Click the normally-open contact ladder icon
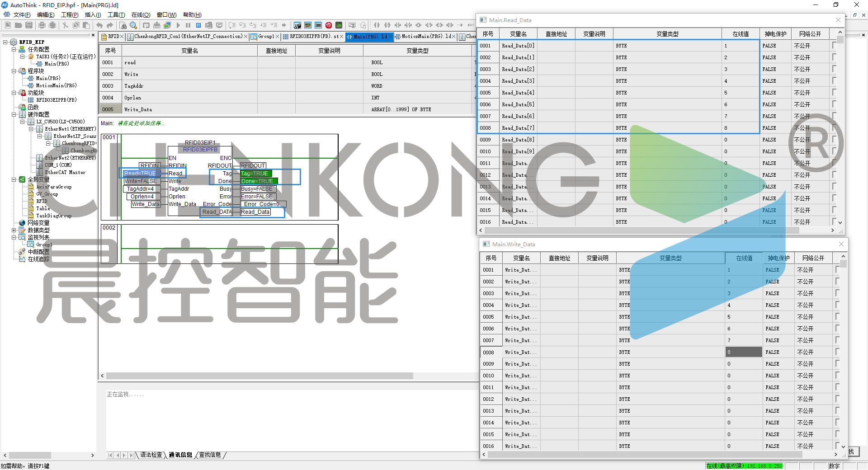Image resolution: width=868 pixels, height=470 pixels. [x=377, y=25]
